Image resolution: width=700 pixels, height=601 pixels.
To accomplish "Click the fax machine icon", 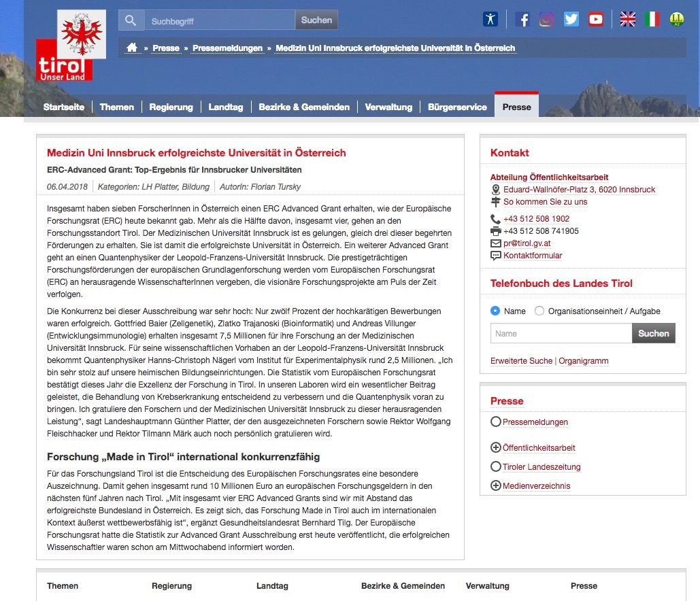I will pyautogui.click(x=495, y=230).
